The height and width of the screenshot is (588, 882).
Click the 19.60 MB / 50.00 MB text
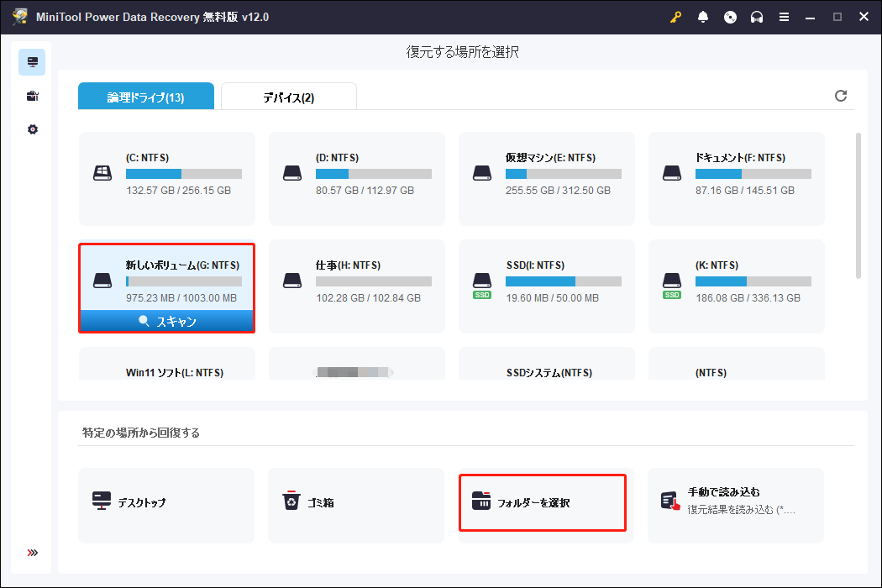tap(553, 297)
